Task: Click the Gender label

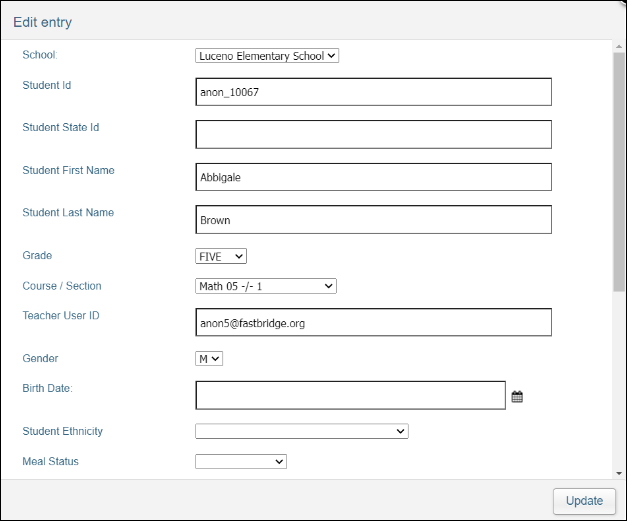Action: 40,358
